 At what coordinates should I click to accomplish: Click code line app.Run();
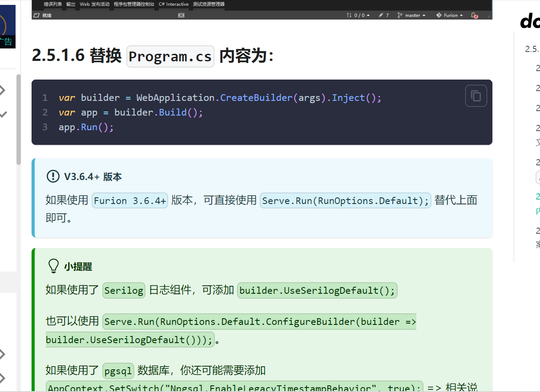pyautogui.click(x=86, y=127)
